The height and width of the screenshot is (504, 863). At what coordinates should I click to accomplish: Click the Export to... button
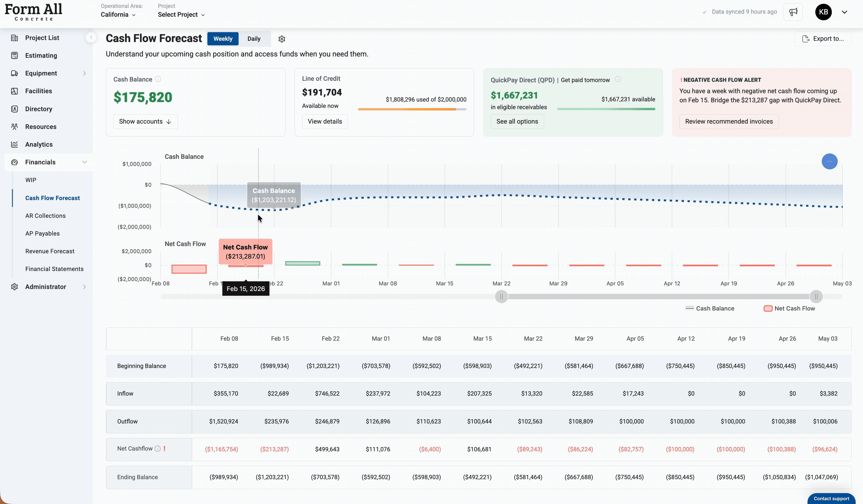click(x=823, y=39)
